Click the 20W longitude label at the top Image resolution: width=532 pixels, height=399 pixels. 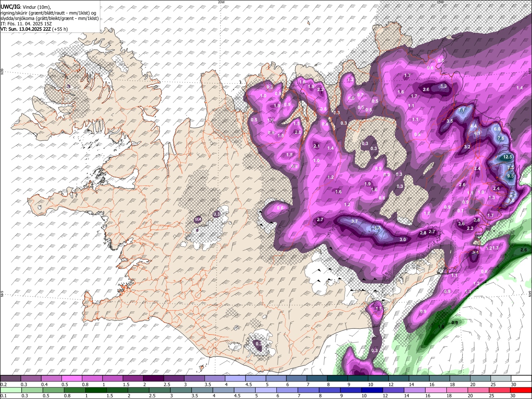point(221,2)
